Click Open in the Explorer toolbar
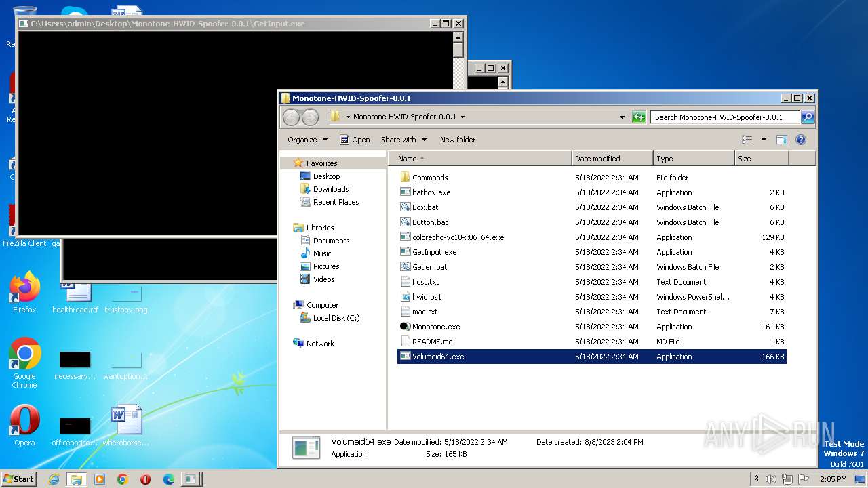Image resolution: width=868 pixels, height=488 pixels. (x=355, y=140)
